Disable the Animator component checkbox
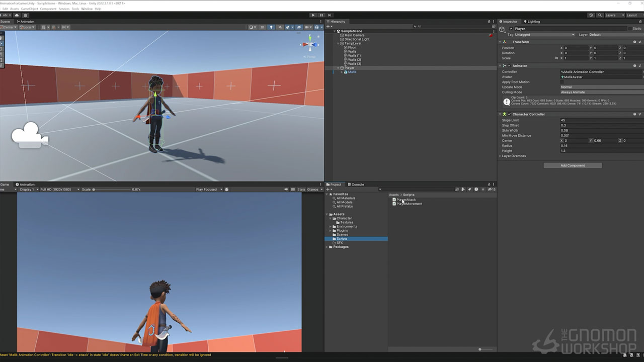 (x=509, y=66)
